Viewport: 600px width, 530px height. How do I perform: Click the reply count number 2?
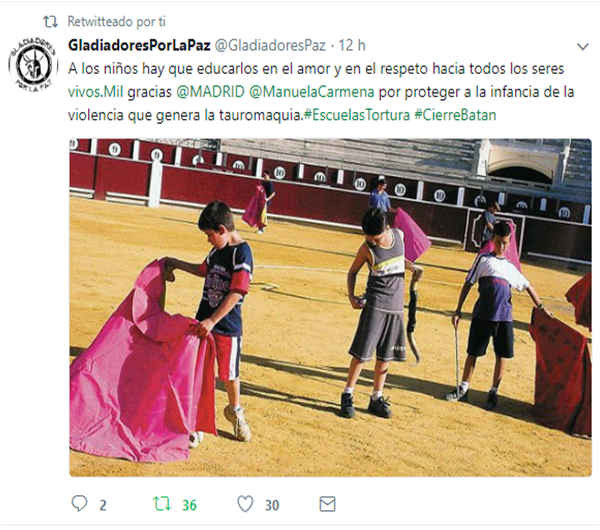[x=103, y=506]
